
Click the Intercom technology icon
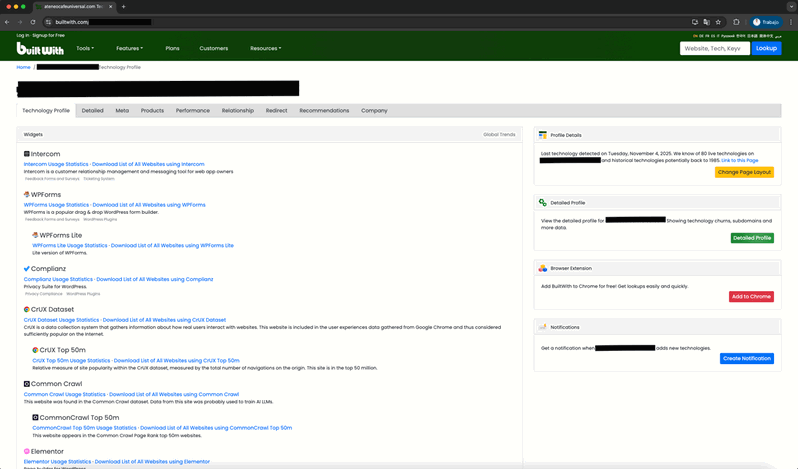(26, 154)
